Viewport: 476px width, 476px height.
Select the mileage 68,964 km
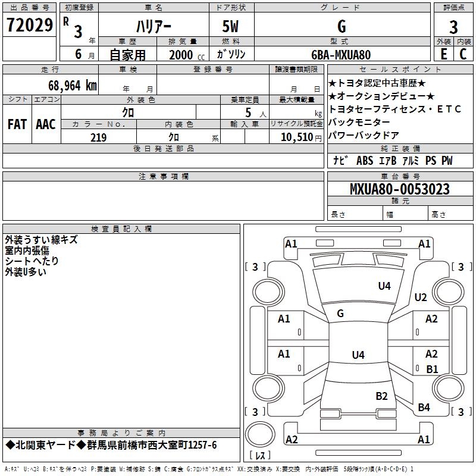point(73,85)
